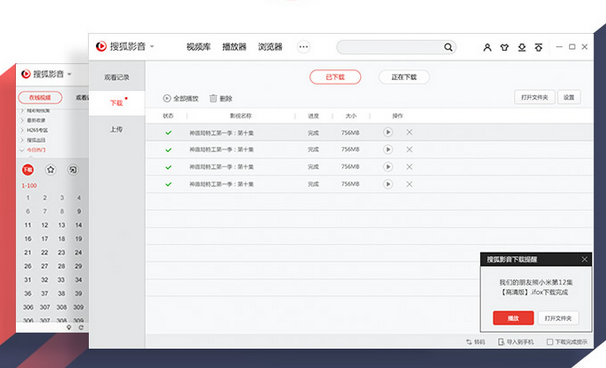Select episode 12 in back window
The image size is (606, 368).
[x=45, y=225]
